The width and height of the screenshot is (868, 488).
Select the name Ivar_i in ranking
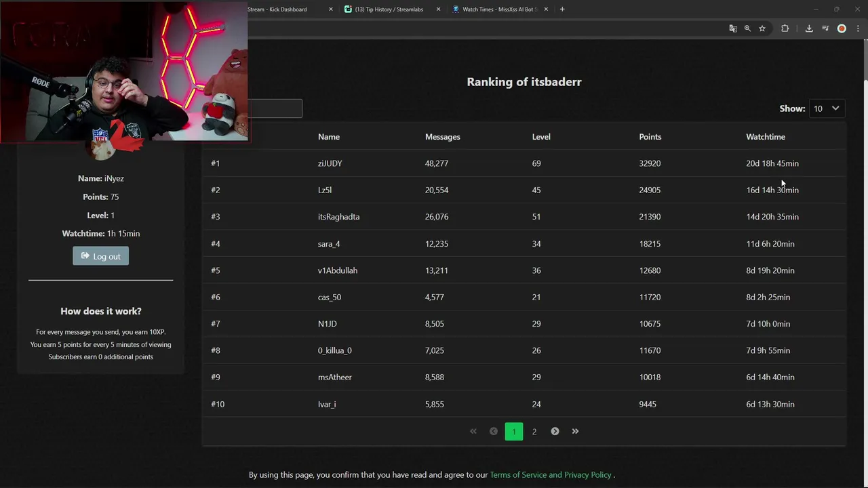[x=327, y=405]
